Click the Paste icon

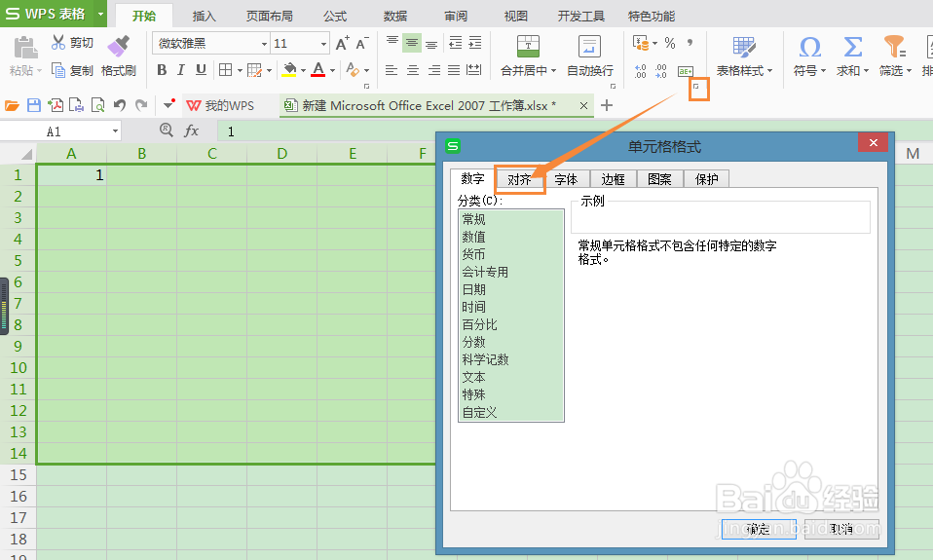pyautogui.click(x=25, y=48)
